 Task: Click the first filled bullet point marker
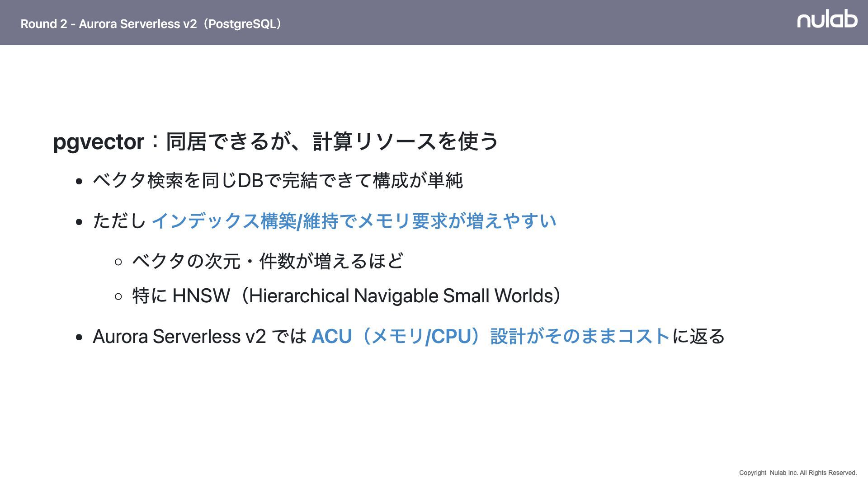click(80, 182)
